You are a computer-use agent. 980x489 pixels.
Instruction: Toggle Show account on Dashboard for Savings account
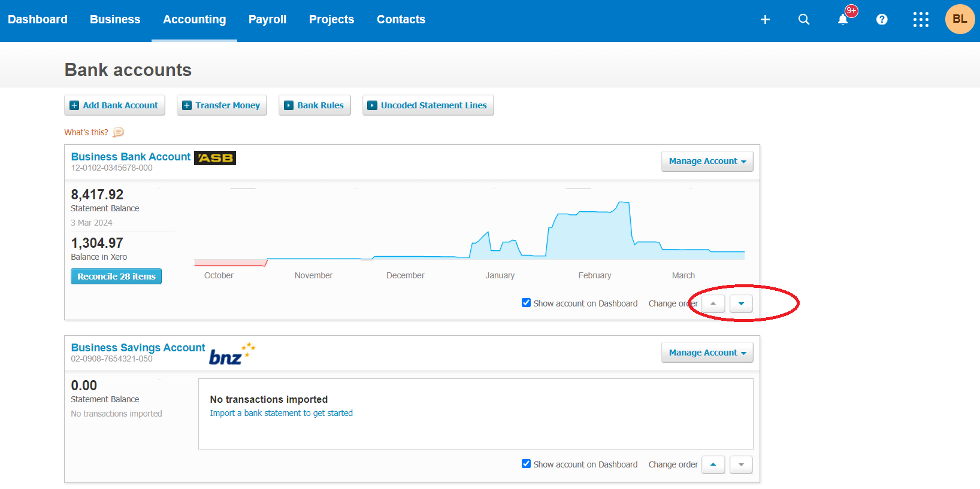point(526,464)
